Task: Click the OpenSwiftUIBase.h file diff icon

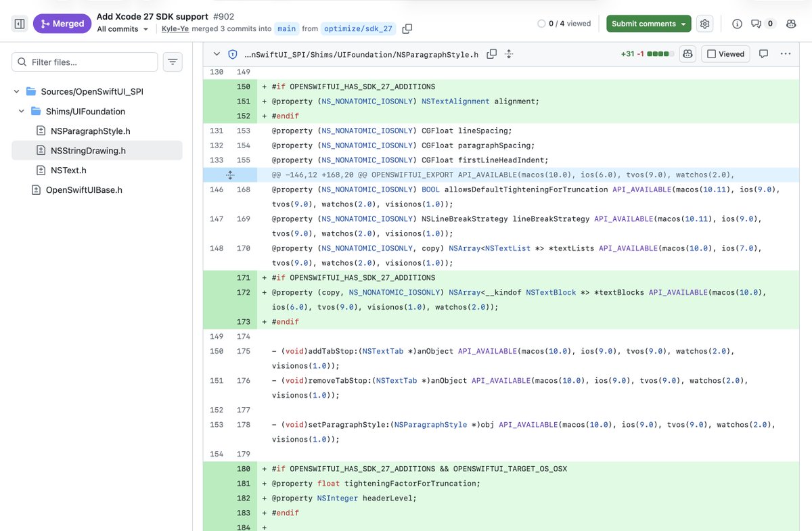Action: click(36, 190)
